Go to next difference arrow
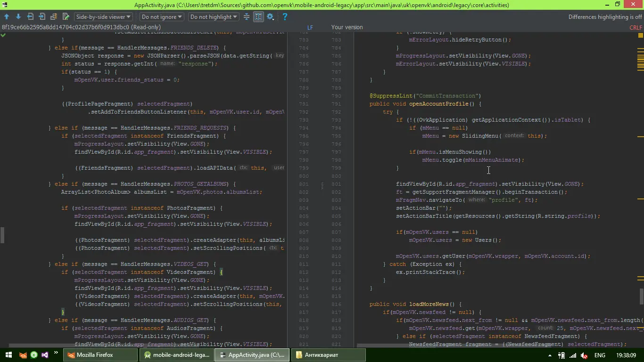Viewport: 644px width, 362px height. 18,16
